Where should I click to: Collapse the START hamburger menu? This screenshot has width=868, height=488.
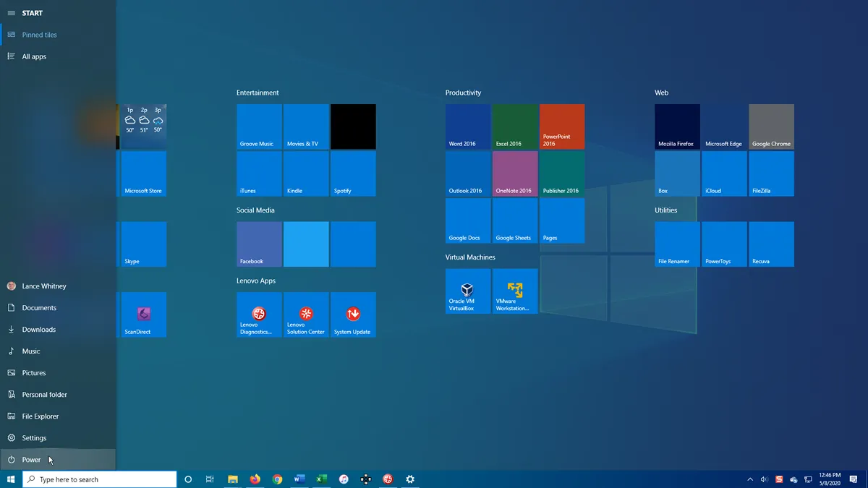pos(11,13)
